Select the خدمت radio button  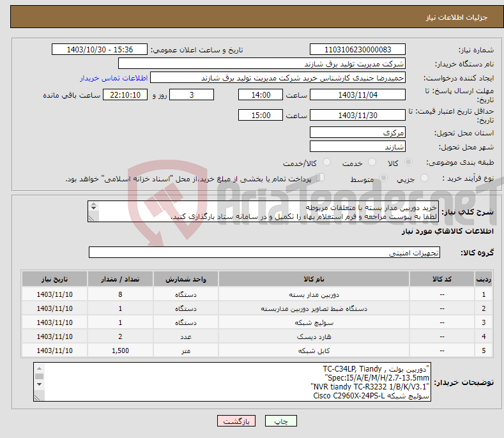pos(372,162)
